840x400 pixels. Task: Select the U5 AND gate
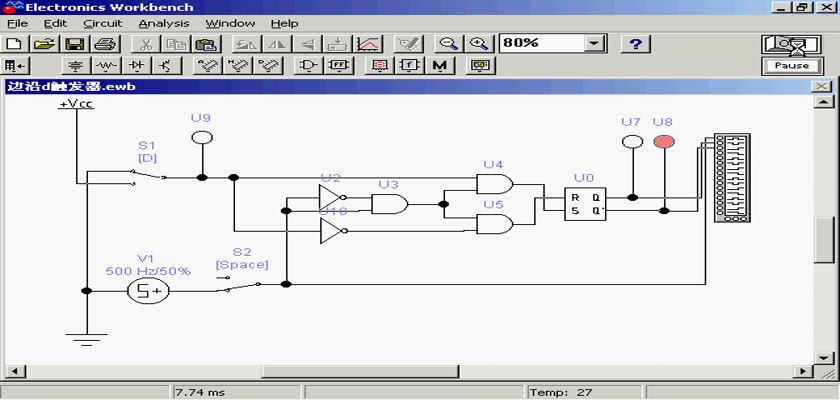click(x=494, y=224)
